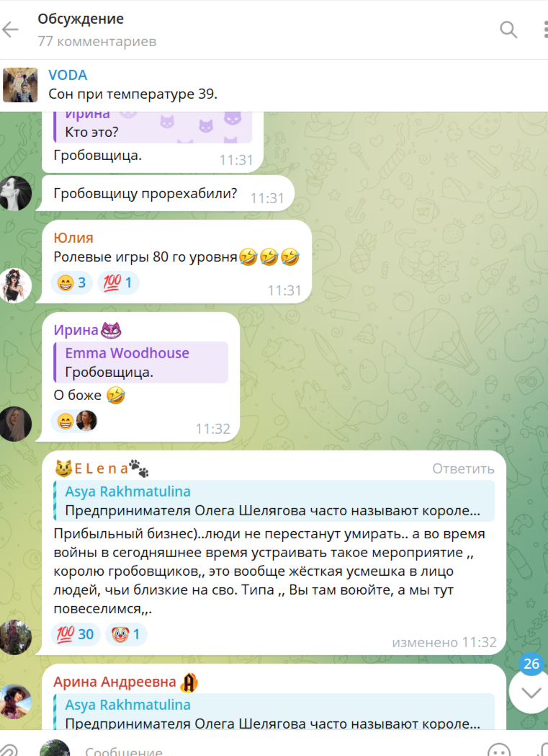Go back using the left arrow
548x756 pixels.
pyautogui.click(x=10, y=30)
